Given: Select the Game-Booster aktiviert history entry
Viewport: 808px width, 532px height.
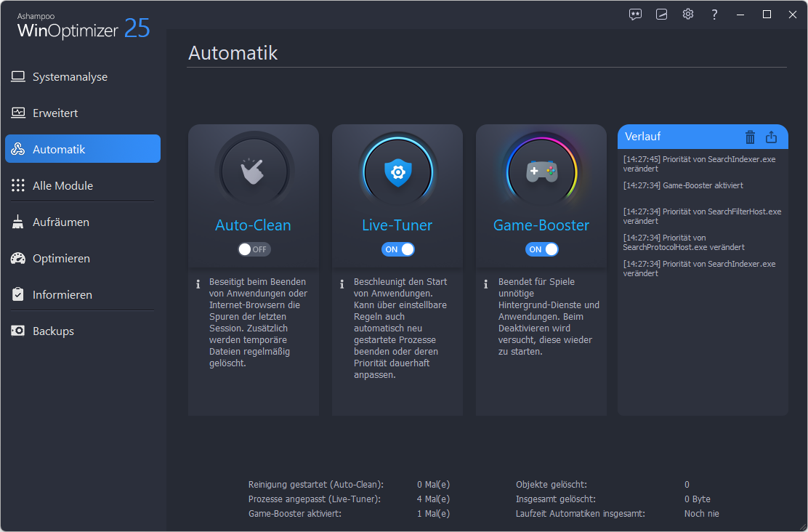Looking at the screenshot, I should 683,185.
